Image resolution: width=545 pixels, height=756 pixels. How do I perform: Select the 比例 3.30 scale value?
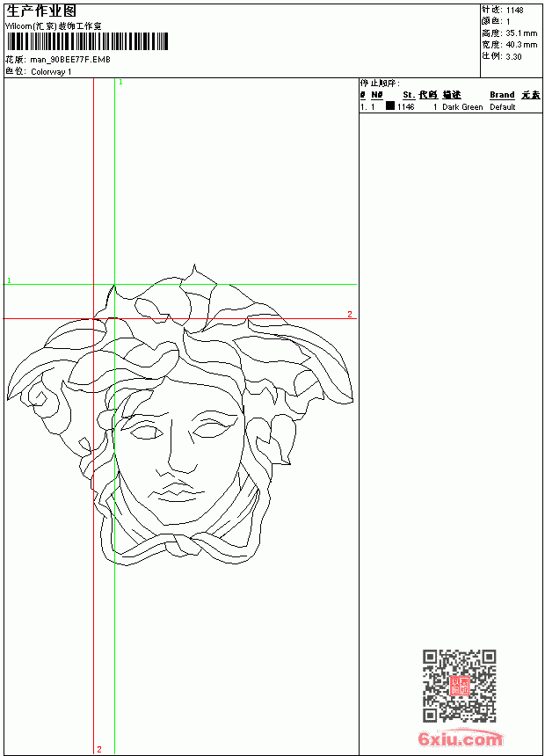(513, 56)
